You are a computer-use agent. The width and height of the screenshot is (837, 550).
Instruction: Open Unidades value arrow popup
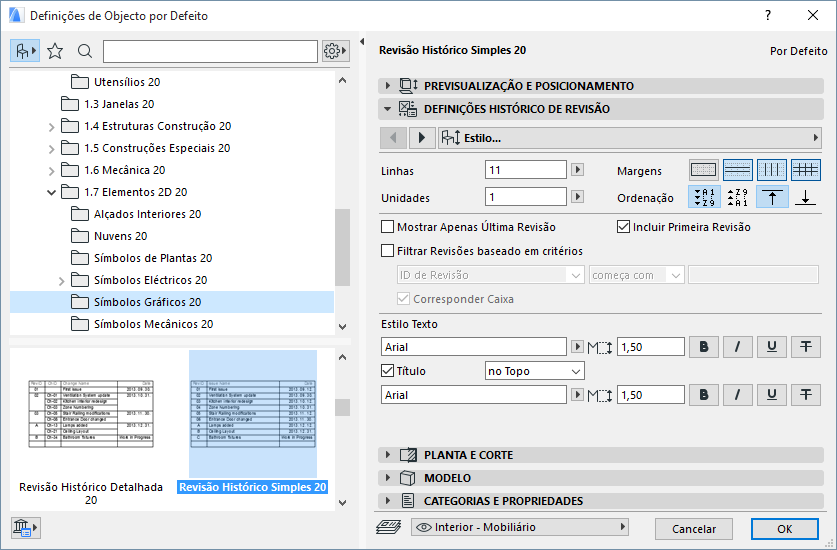pyautogui.click(x=577, y=197)
